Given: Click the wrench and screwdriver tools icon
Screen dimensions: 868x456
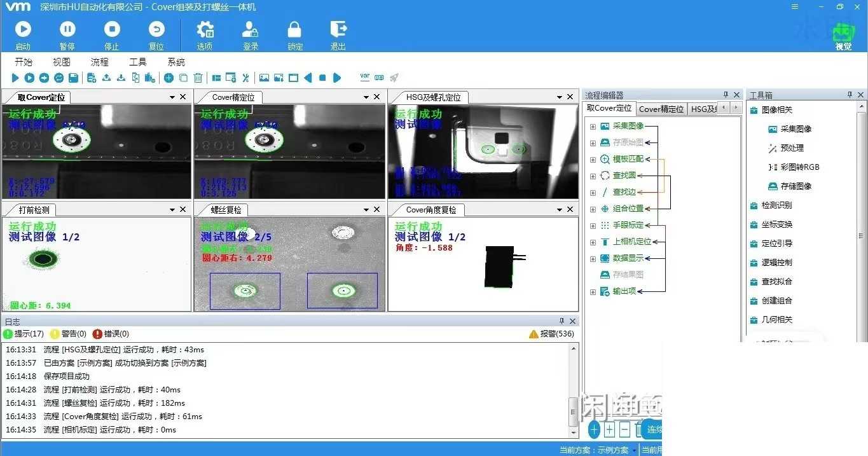Looking at the screenshot, I should (246, 78).
